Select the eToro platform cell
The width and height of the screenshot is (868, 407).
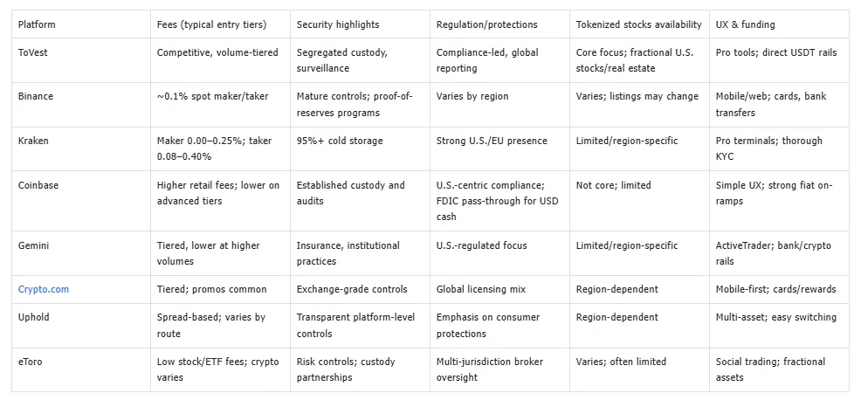click(31, 362)
